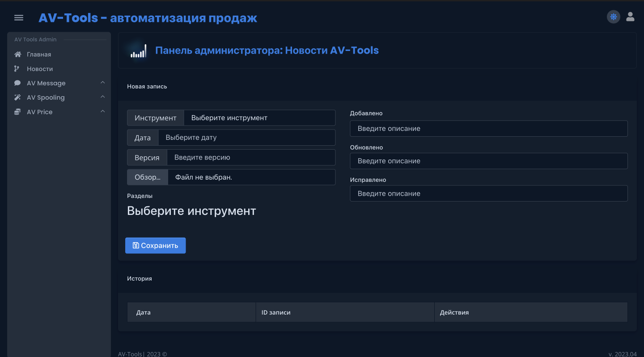644x357 pixels.
Task: Click the coins icon for AV Price
Action: (x=17, y=112)
